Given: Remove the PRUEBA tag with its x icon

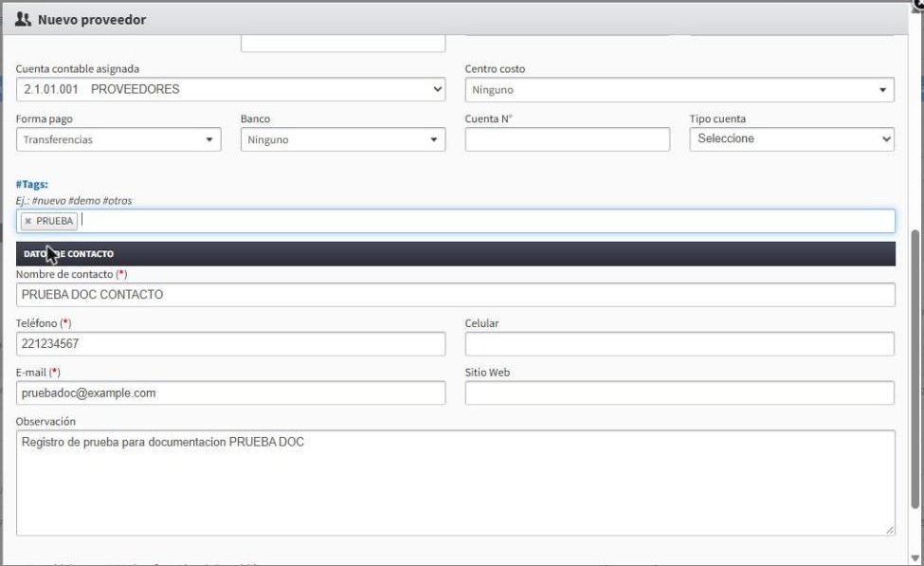Looking at the screenshot, I should tap(27, 221).
